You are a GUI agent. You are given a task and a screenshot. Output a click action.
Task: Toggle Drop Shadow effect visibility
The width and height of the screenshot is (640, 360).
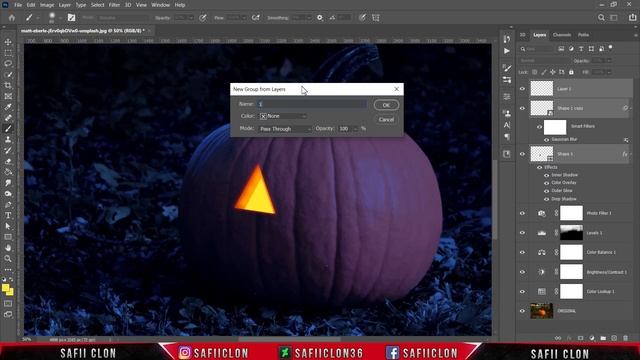tap(546, 199)
